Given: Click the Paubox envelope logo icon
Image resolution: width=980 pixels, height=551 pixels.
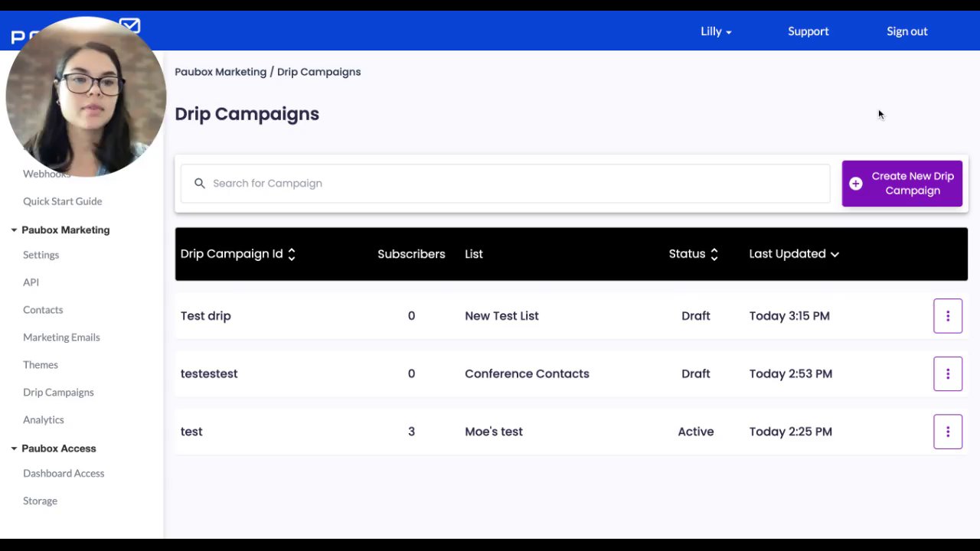Looking at the screenshot, I should tap(130, 27).
